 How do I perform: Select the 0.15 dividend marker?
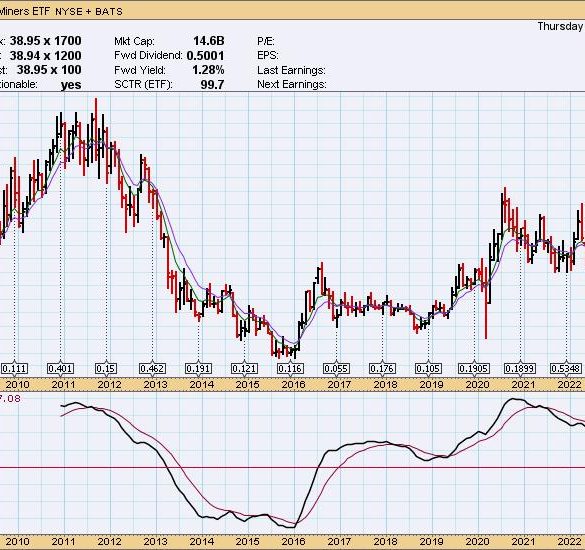pos(106,369)
